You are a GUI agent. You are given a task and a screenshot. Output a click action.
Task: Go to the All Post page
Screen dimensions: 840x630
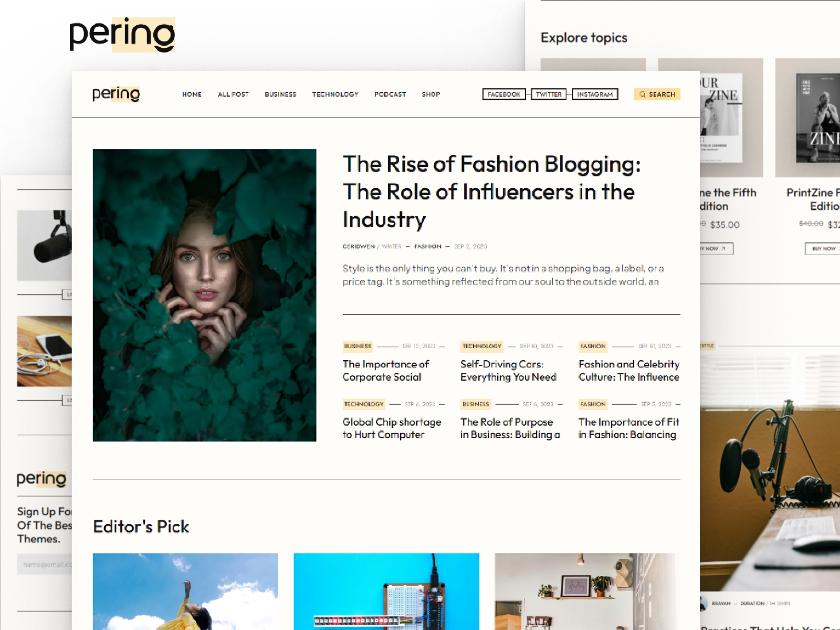(233, 94)
